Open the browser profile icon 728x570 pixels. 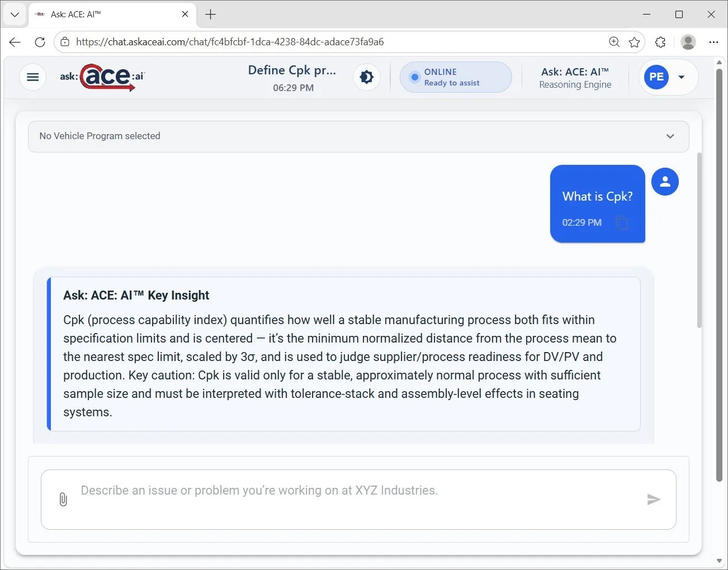688,42
